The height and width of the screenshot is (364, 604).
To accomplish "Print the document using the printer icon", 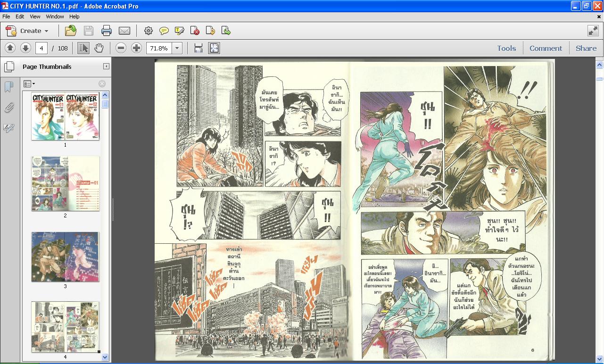I will [x=107, y=31].
